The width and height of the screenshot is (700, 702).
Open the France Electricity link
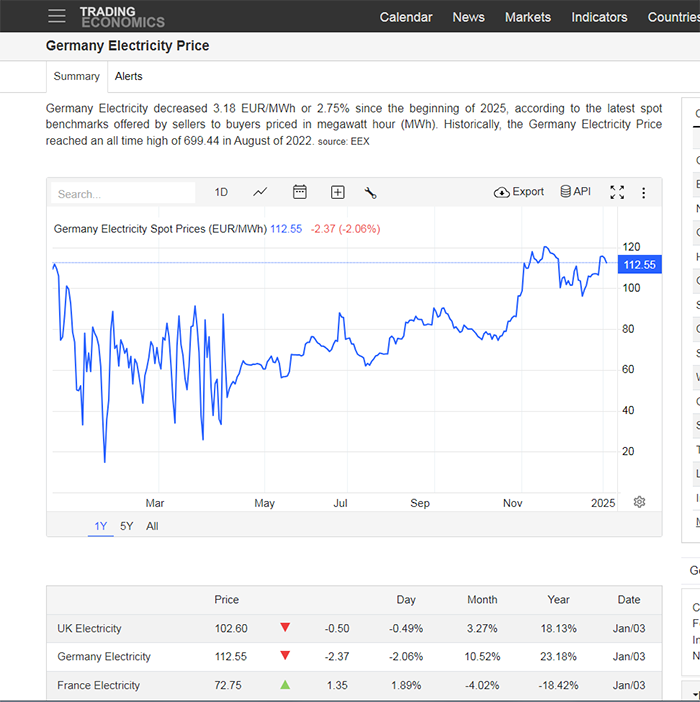tap(98, 685)
